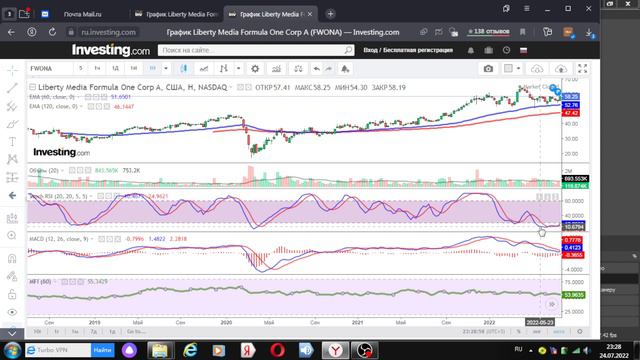Viewport: 640px width, 360px height.
Task: Save chart layout to cloud
Action: (x=561, y=69)
